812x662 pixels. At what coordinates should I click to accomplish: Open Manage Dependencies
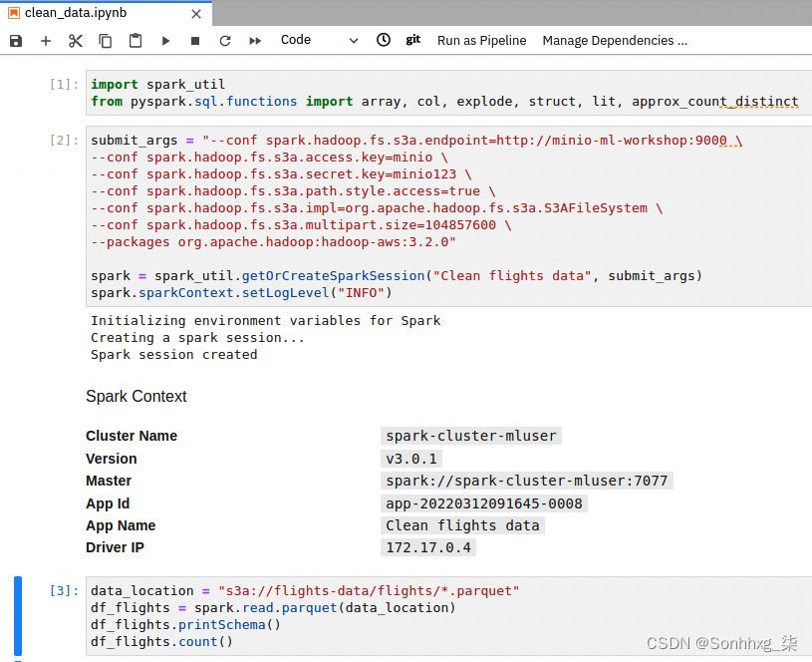point(615,41)
